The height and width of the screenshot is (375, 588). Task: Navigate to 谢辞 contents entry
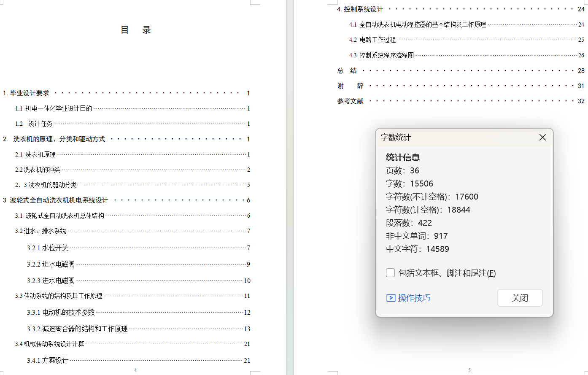tap(350, 86)
